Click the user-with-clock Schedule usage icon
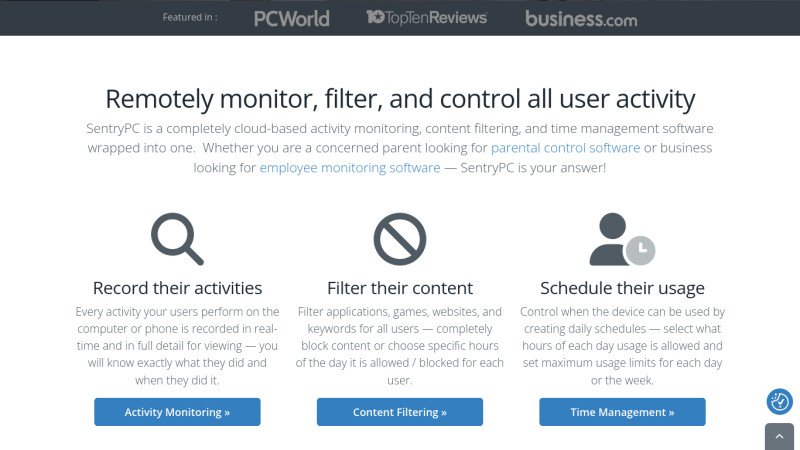 tap(621, 239)
